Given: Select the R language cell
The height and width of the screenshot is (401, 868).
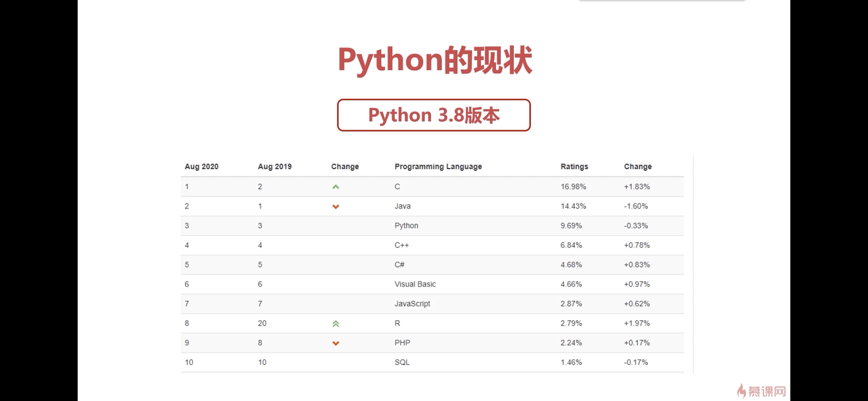Looking at the screenshot, I should click(397, 323).
